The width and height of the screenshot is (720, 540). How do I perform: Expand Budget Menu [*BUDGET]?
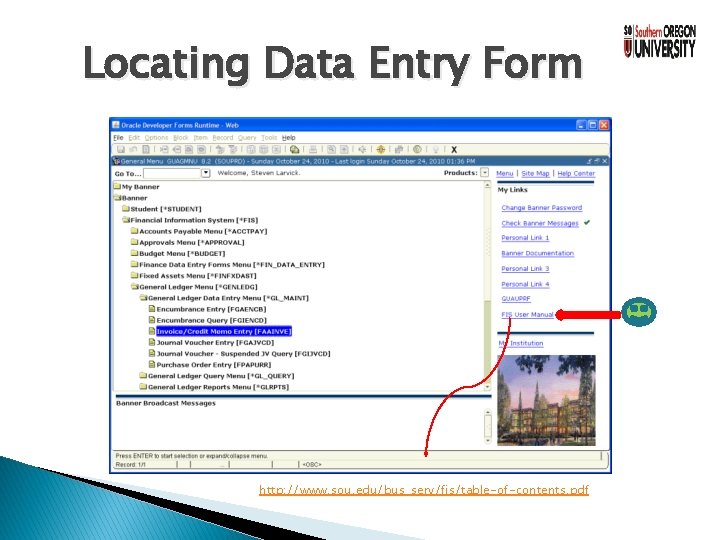pyautogui.click(x=135, y=253)
